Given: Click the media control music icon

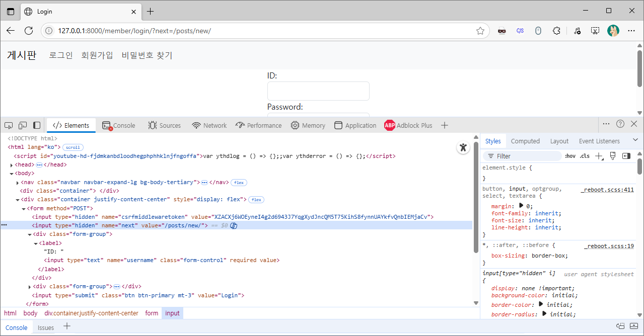Looking at the screenshot, I should pyautogui.click(x=578, y=31).
